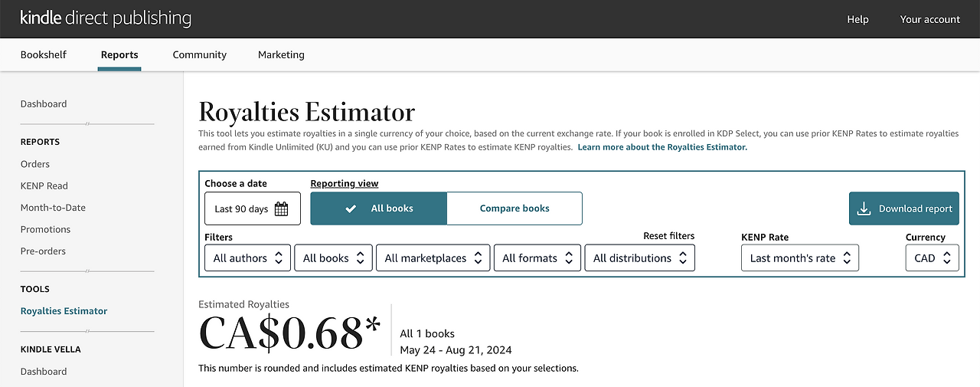Click the Download report button
This screenshot has height=387, width=980.
point(904,208)
